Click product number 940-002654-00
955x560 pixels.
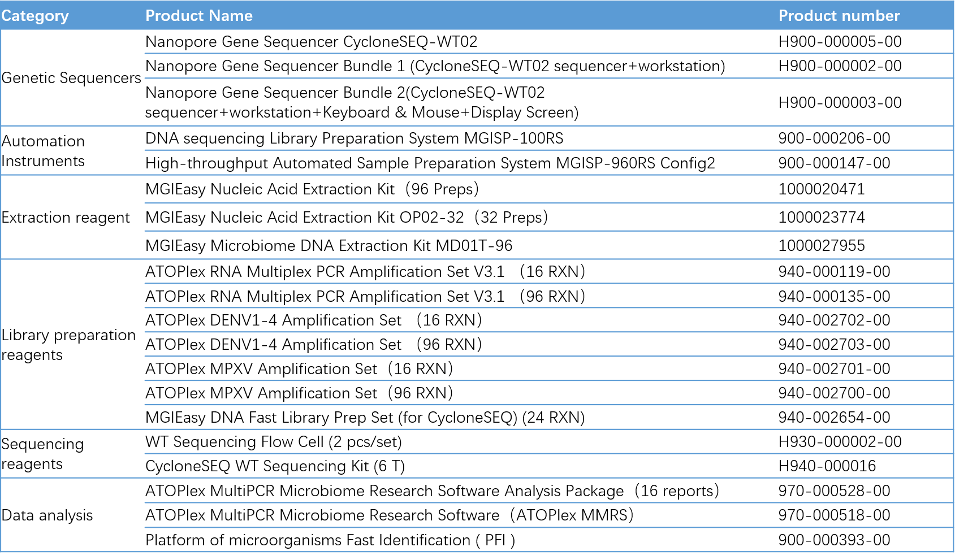[835, 418]
